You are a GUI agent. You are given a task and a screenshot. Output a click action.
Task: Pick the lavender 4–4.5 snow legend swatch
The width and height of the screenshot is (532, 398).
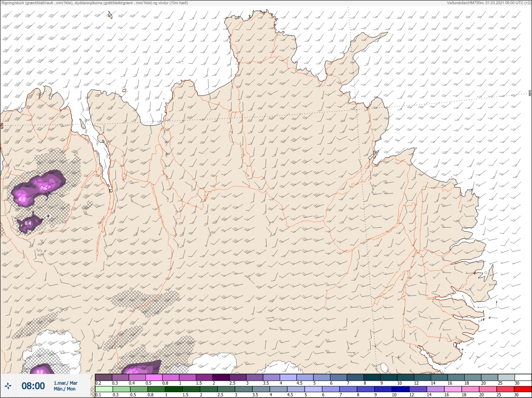288,378
